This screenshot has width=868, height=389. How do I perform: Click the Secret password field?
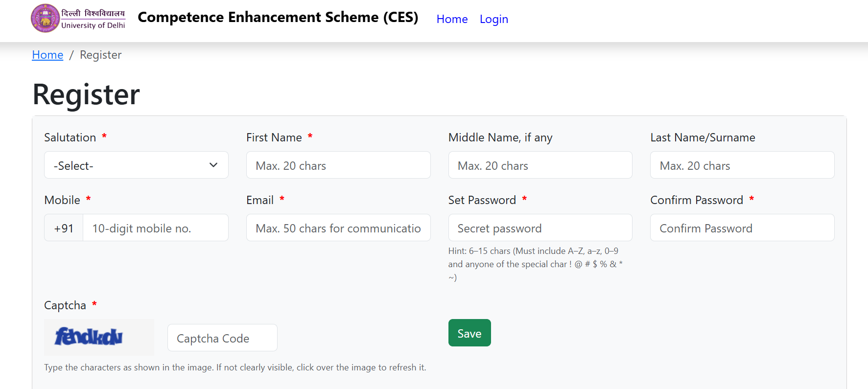(540, 228)
